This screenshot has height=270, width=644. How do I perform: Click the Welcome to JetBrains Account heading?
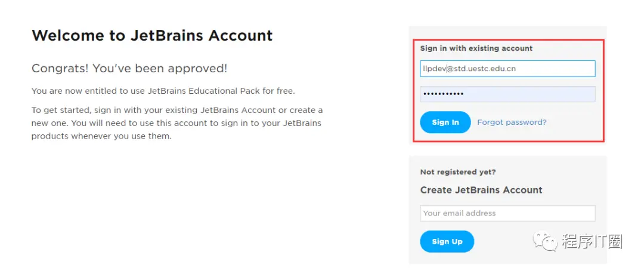pyautogui.click(x=152, y=35)
